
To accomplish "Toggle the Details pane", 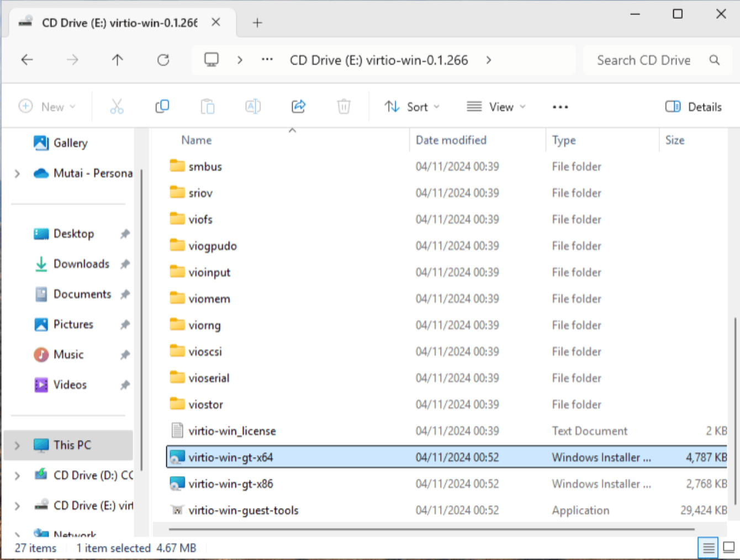I will [x=693, y=106].
